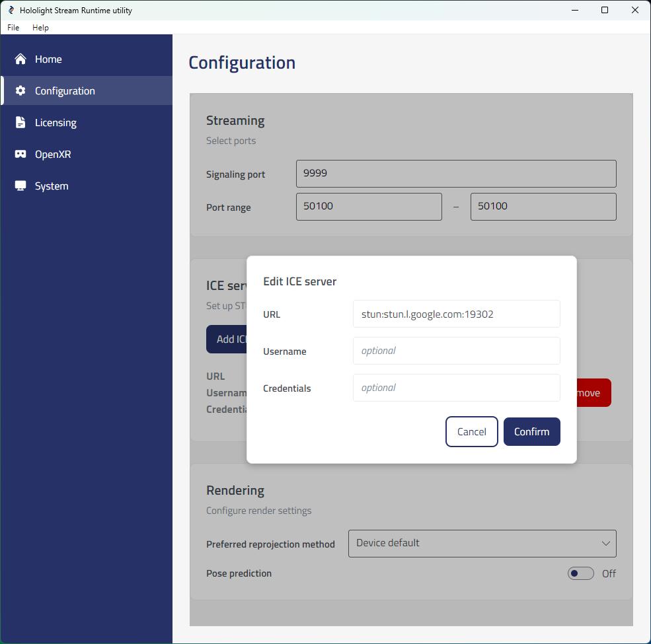The width and height of the screenshot is (651, 644).
Task: Open the Help menu
Action: 40,27
